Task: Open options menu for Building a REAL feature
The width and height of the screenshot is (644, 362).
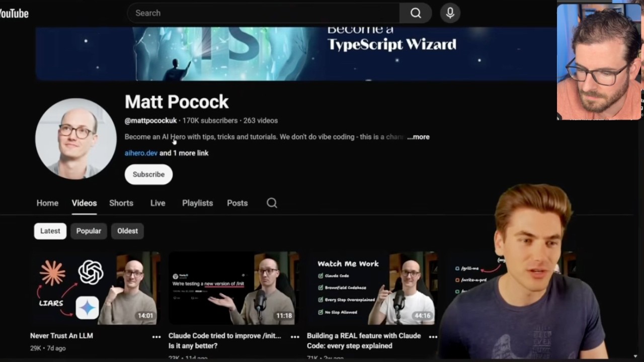Action: [433, 337]
